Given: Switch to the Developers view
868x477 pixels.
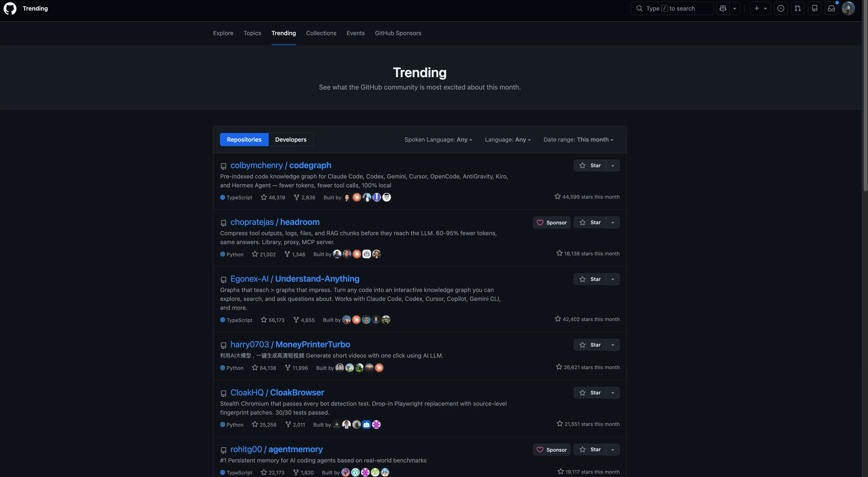Looking at the screenshot, I should tap(291, 140).
